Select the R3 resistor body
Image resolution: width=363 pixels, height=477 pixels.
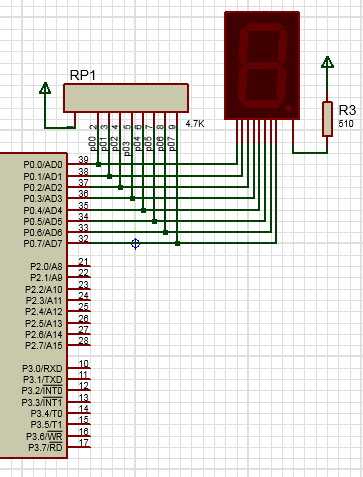[327, 119]
